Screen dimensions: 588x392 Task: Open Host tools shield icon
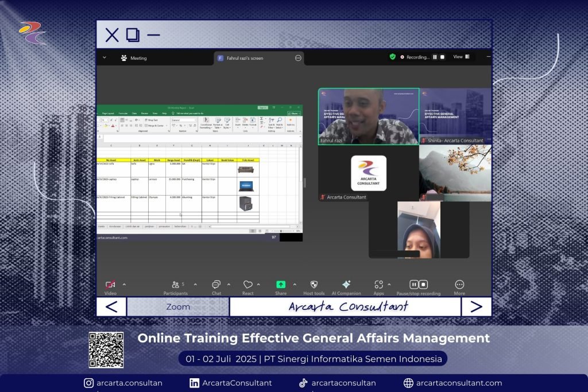click(x=314, y=285)
